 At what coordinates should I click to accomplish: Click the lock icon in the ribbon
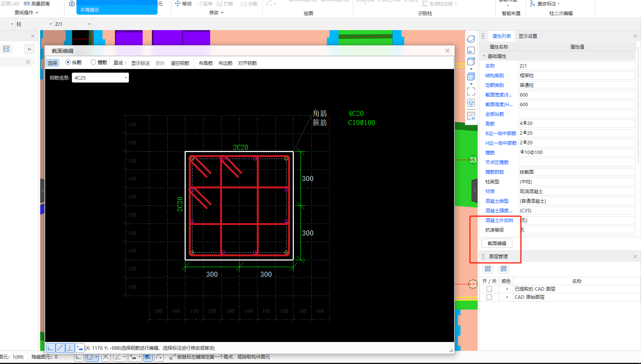point(72,3)
